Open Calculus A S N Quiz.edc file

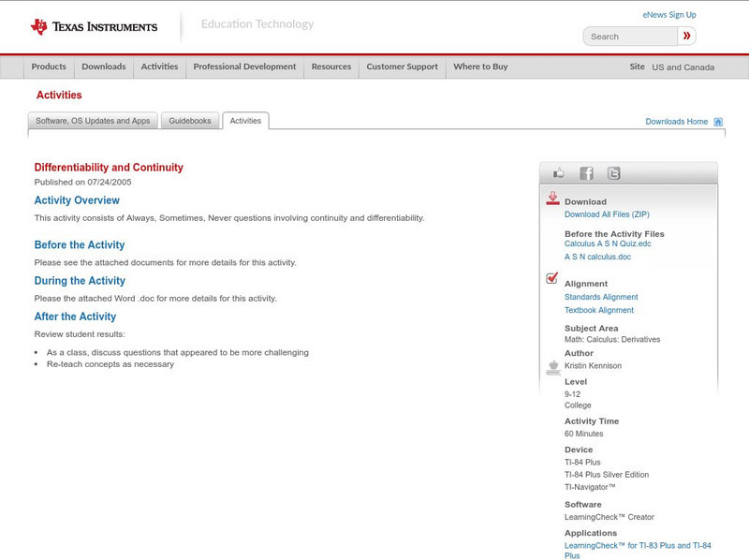coord(608,243)
